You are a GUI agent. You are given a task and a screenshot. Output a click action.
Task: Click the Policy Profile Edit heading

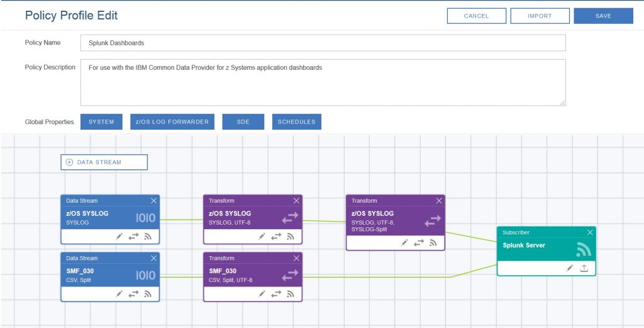point(71,16)
